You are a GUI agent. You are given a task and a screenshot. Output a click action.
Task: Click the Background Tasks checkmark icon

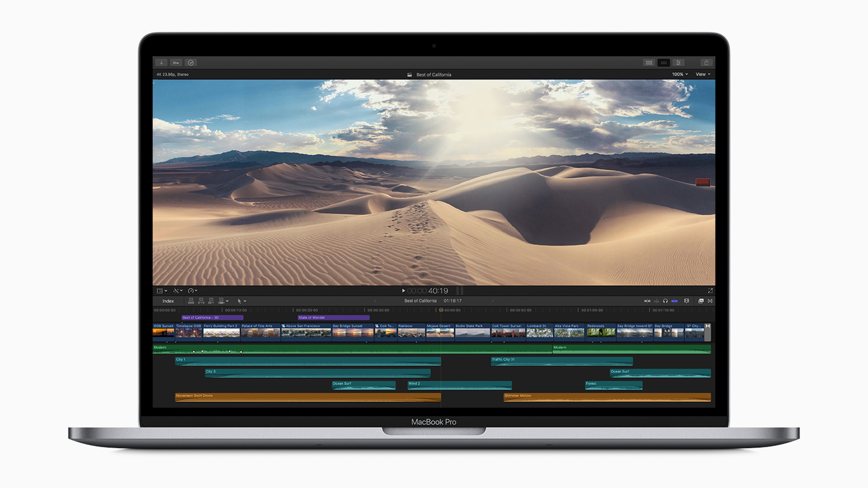coord(191,63)
